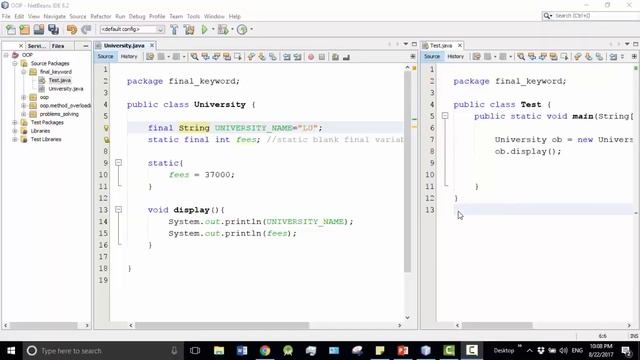
Task: Select the Test.java editor tab
Action: click(441, 45)
